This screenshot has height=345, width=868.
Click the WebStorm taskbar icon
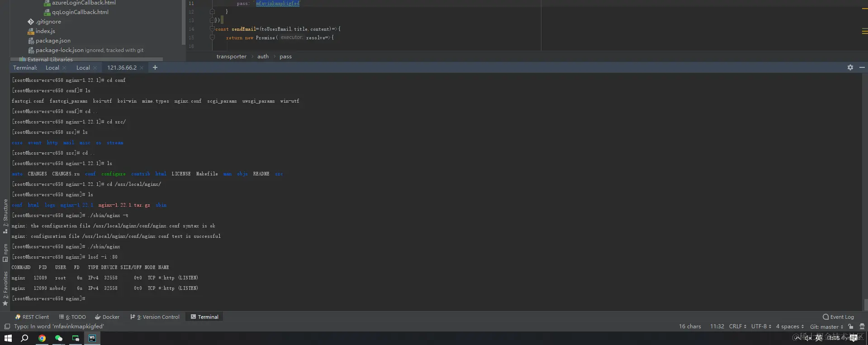tap(92, 338)
